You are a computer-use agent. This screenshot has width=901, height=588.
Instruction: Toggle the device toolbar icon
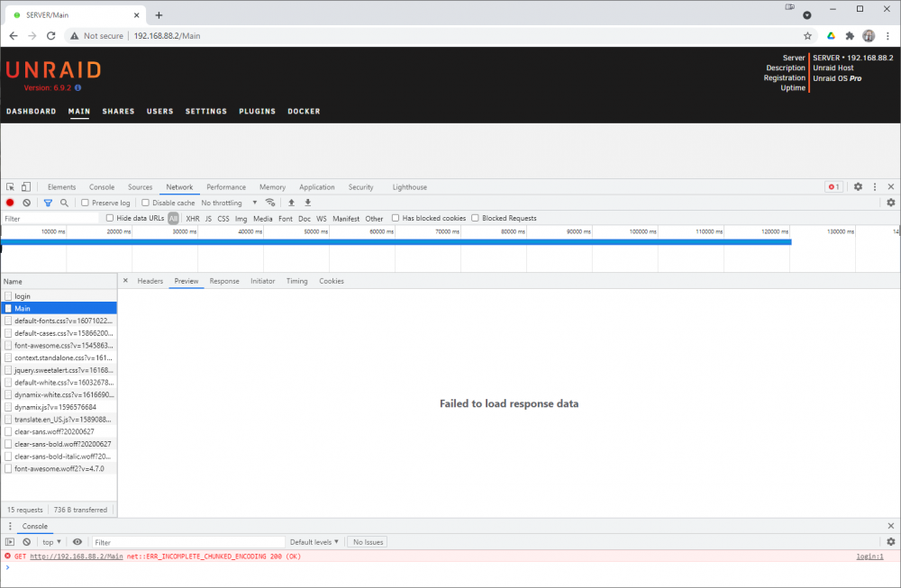26,187
